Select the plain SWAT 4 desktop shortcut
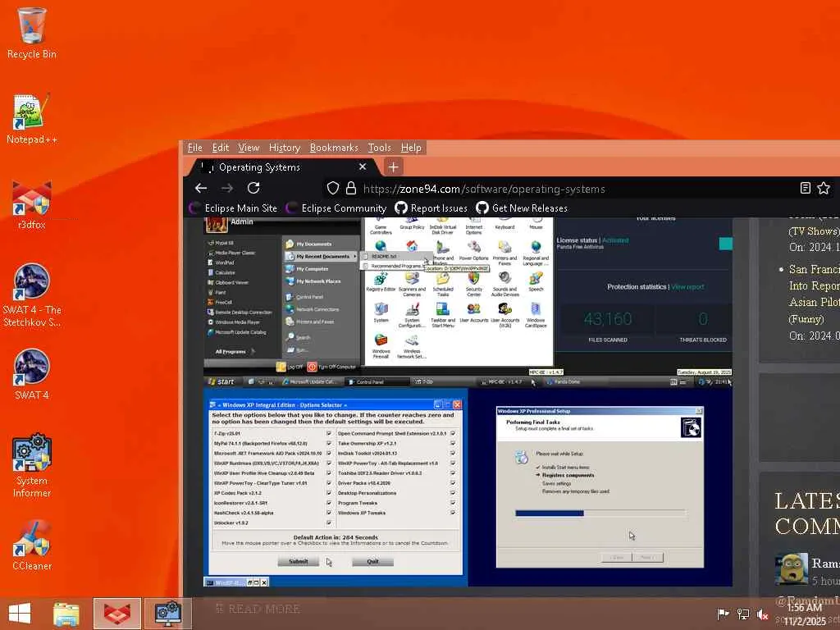 pyautogui.click(x=32, y=375)
